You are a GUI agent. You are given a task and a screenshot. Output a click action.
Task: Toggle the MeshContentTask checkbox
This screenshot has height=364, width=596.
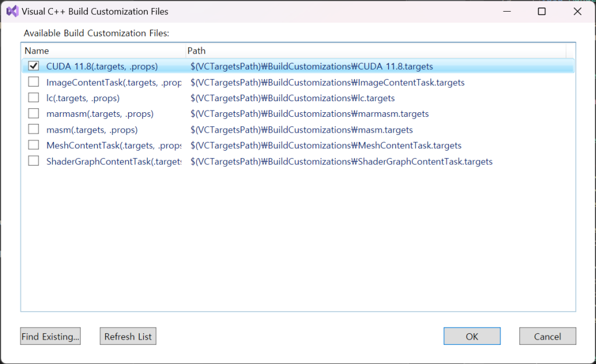click(x=34, y=145)
